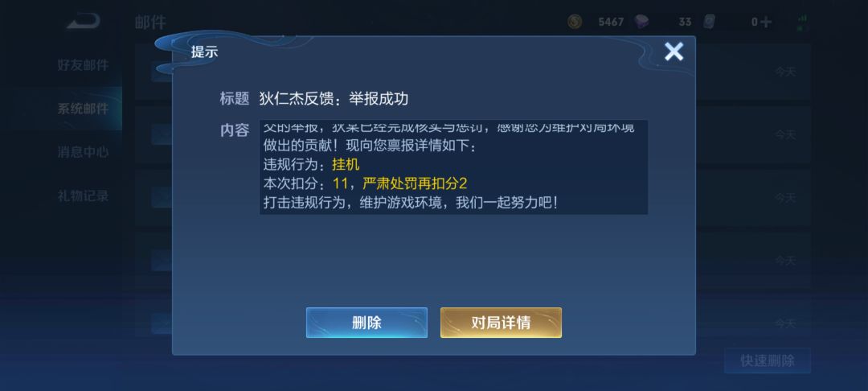The image size is (868, 391).
Task: Click the 5467 gold balance
Action: [x=611, y=23]
